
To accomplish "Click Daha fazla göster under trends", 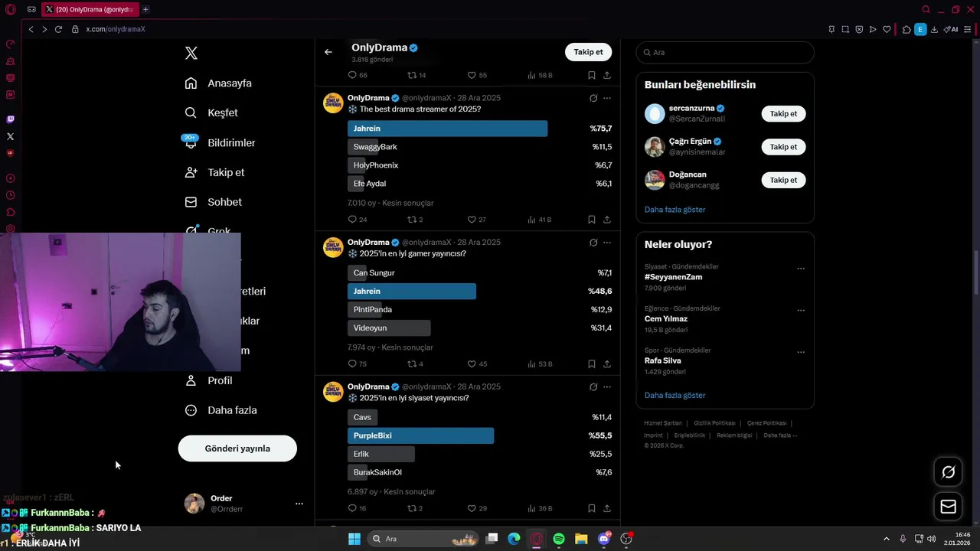I will 675,396.
